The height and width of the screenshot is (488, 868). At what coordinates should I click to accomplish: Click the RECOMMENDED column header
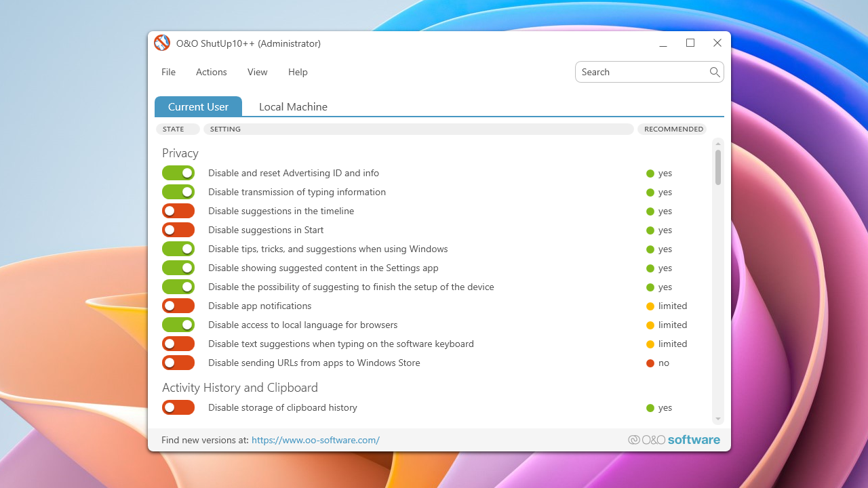point(673,129)
